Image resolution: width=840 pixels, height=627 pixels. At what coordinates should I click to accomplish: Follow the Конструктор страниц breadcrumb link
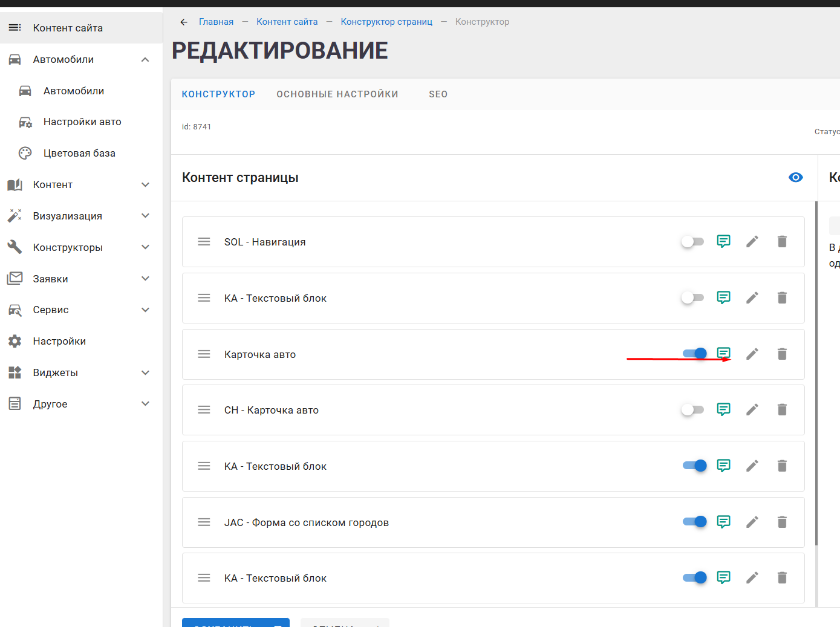[x=386, y=22]
